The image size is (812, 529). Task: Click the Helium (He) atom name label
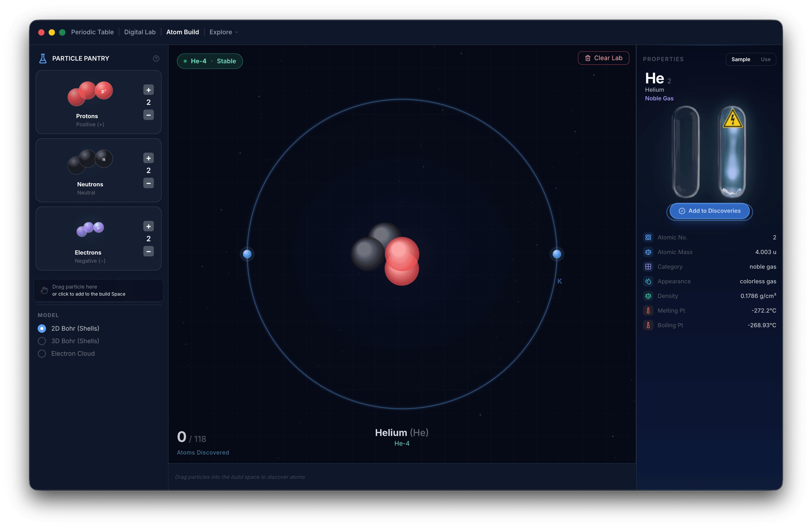coord(402,433)
